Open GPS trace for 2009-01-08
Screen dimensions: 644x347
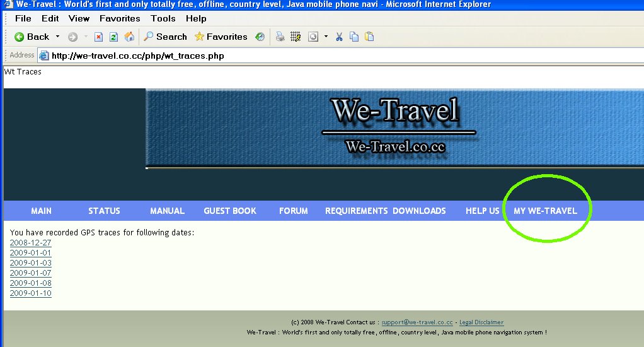pos(31,283)
